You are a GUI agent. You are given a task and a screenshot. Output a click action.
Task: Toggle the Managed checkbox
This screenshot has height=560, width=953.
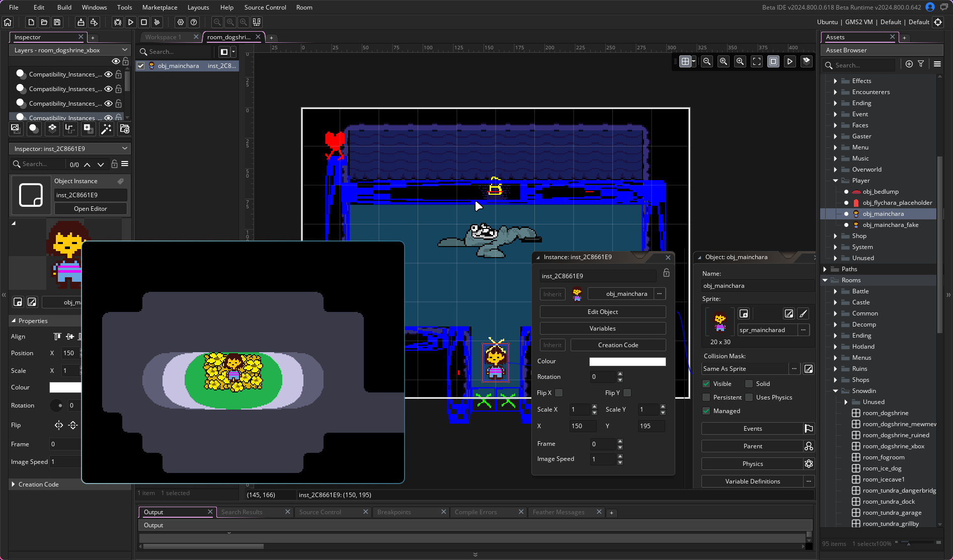point(706,411)
